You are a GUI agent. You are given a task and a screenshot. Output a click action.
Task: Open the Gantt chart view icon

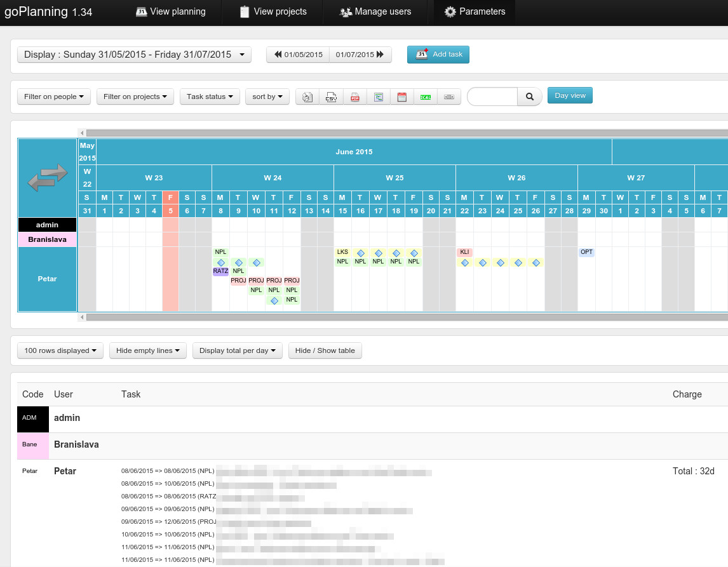(379, 97)
